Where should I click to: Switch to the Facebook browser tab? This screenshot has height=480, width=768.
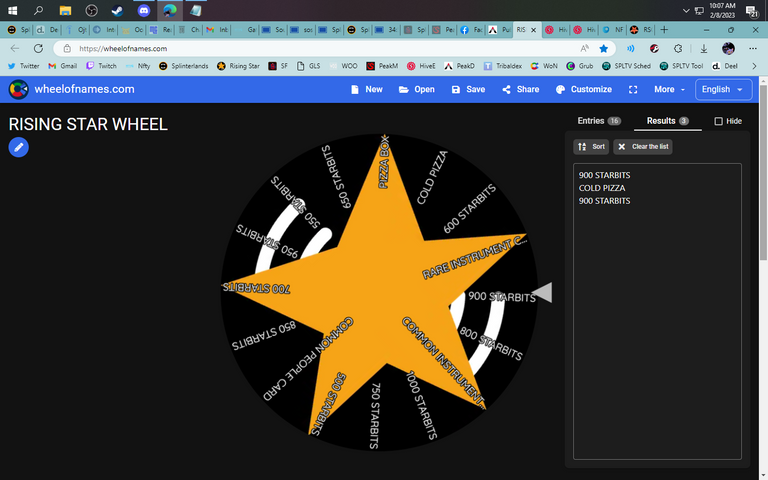click(x=471, y=30)
